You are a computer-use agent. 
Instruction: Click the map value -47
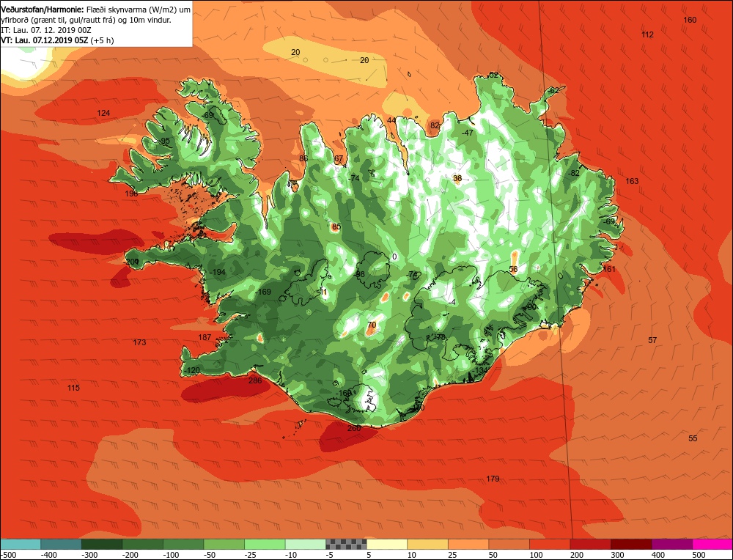click(x=468, y=133)
